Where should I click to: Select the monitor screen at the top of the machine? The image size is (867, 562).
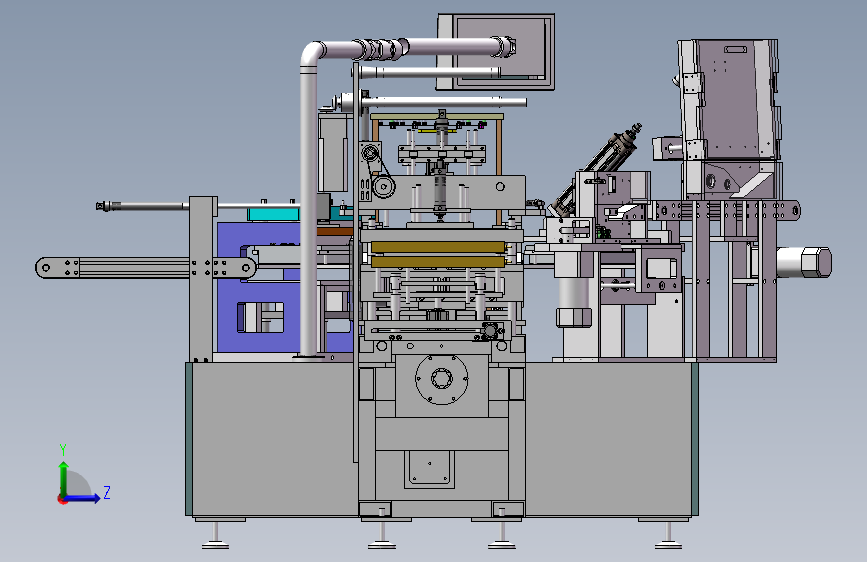(x=495, y=51)
